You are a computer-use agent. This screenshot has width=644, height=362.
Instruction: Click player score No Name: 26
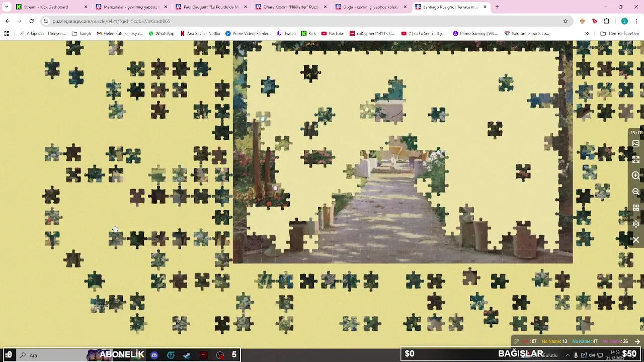coord(615,341)
